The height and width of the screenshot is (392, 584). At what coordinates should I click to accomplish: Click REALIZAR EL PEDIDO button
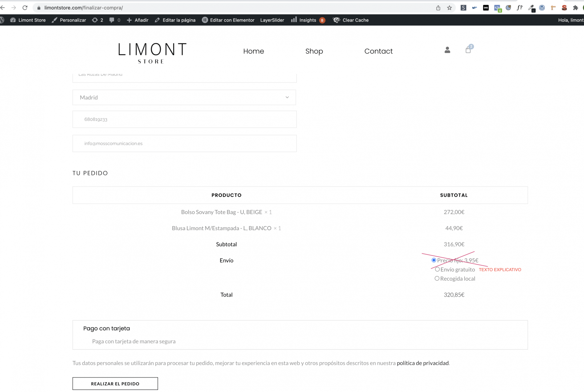click(x=115, y=384)
